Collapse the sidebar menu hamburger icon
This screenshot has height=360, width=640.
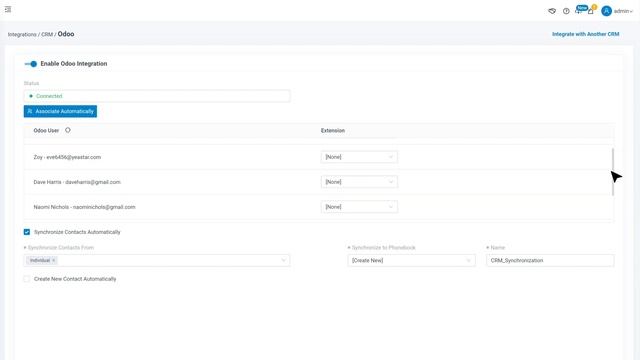pyautogui.click(x=8, y=9)
